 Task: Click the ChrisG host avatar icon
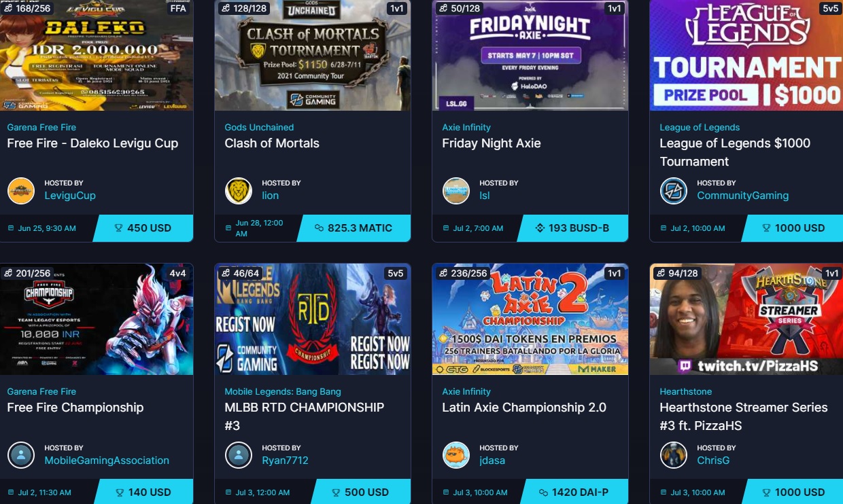coord(674,455)
